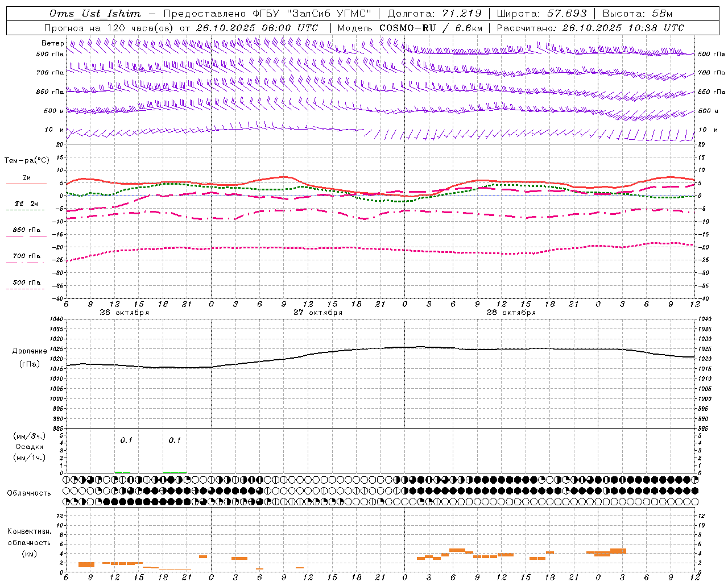This screenshot has height=582, width=728.
Task: Click the computed time Рассчитано: 26.10.2025 10:38 UTC
Action: pyautogui.click(x=590, y=28)
